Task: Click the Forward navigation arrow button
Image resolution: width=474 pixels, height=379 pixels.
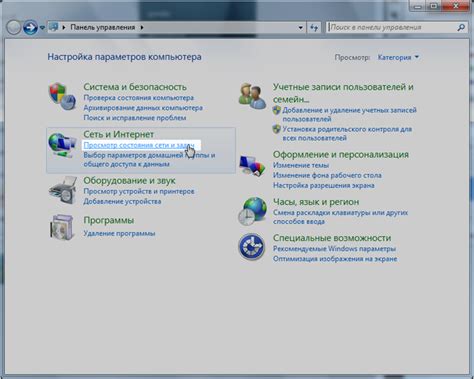Action: [30, 27]
